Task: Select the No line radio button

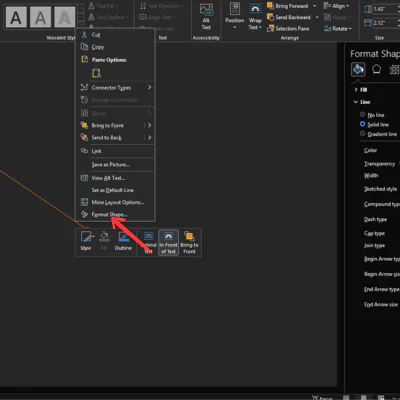Action: coord(362,115)
